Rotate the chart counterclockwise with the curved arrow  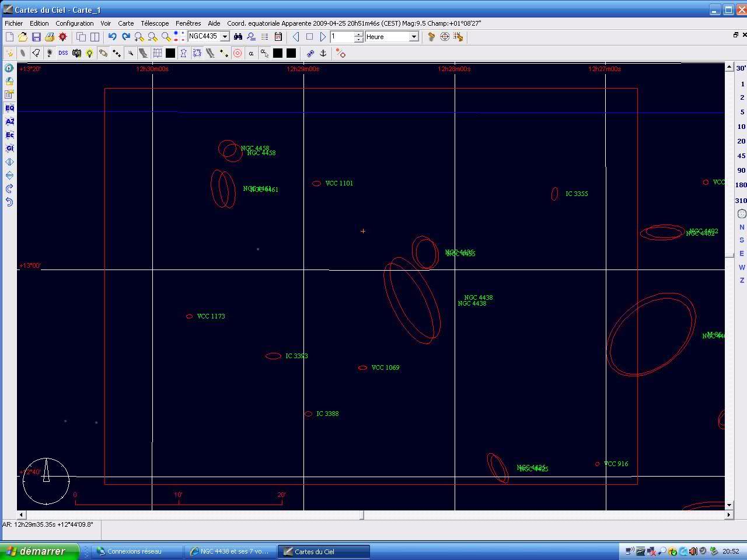[x=9, y=202]
